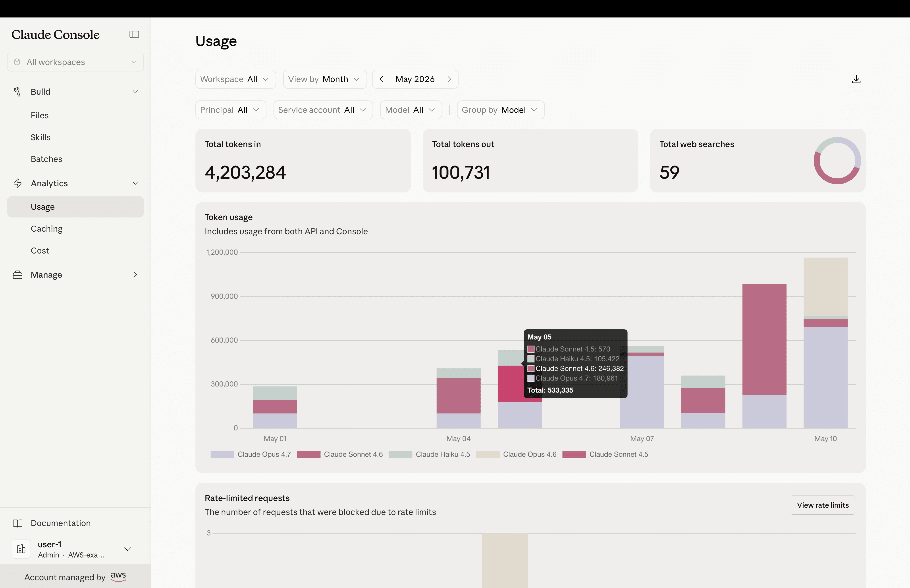Toggle Claude Opus 4.7 legend series
Screen dimensions: 910x588
(251, 454)
